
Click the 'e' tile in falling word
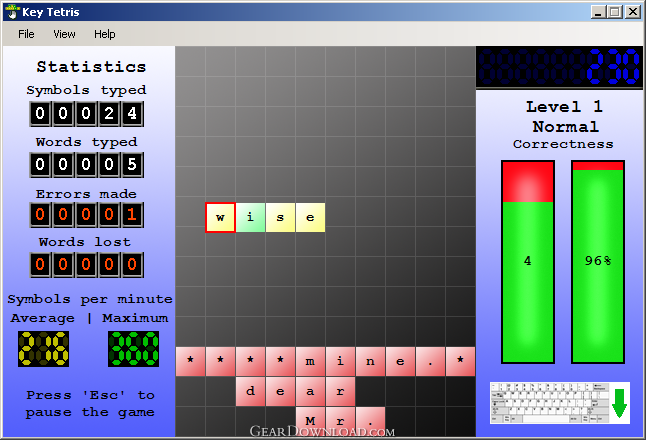pos(310,217)
